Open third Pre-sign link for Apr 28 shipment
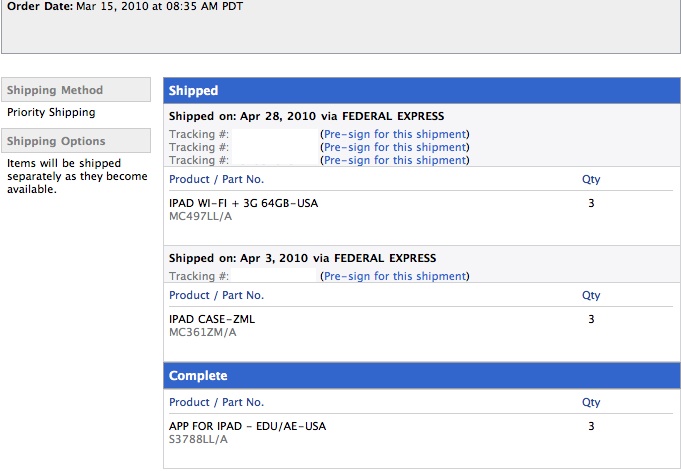Image resolution: width=681 pixels, height=471 pixels. pos(395,160)
